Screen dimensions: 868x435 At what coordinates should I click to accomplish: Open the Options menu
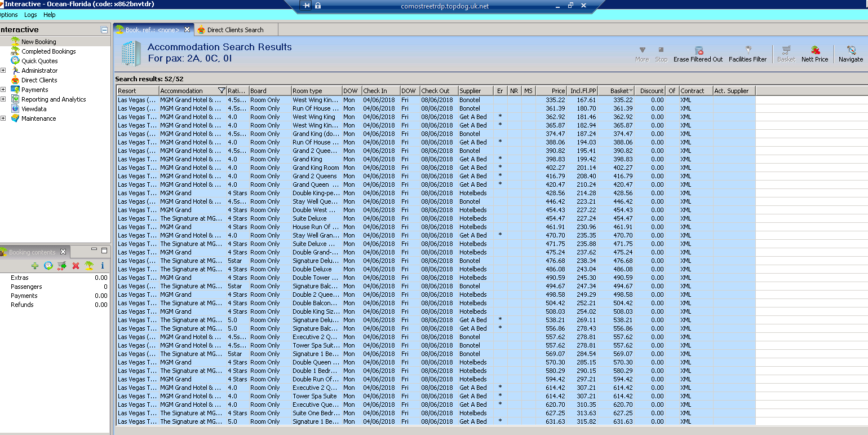(x=8, y=15)
